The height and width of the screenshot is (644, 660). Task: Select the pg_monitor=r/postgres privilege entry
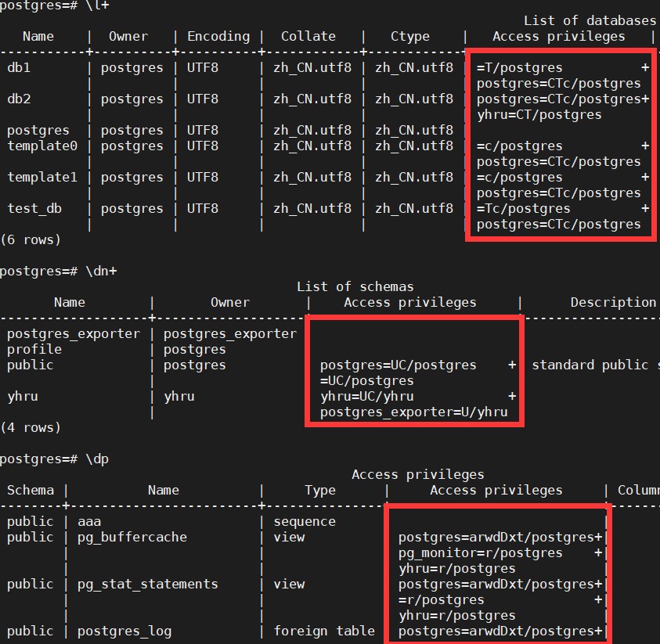[x=480, y=552]
